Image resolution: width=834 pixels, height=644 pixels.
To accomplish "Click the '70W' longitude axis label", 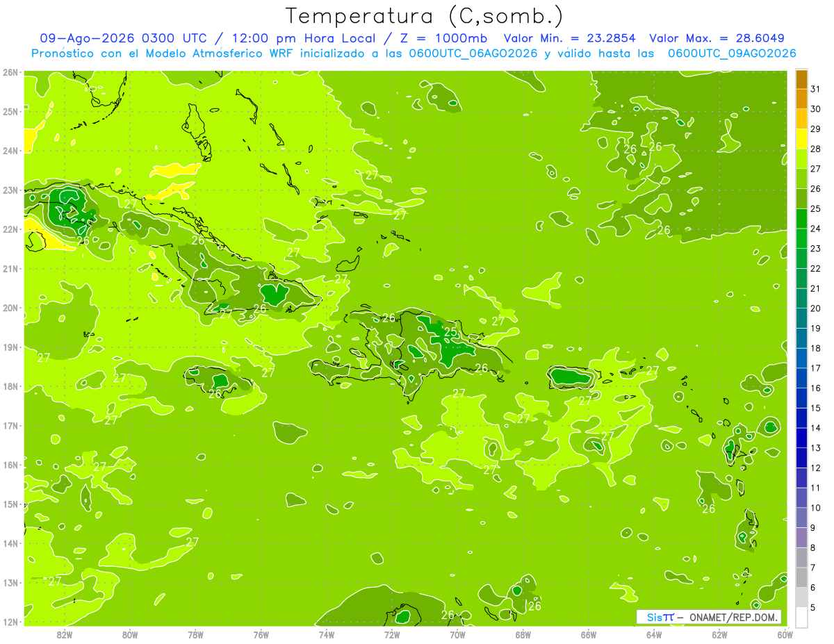I will 457,634.
